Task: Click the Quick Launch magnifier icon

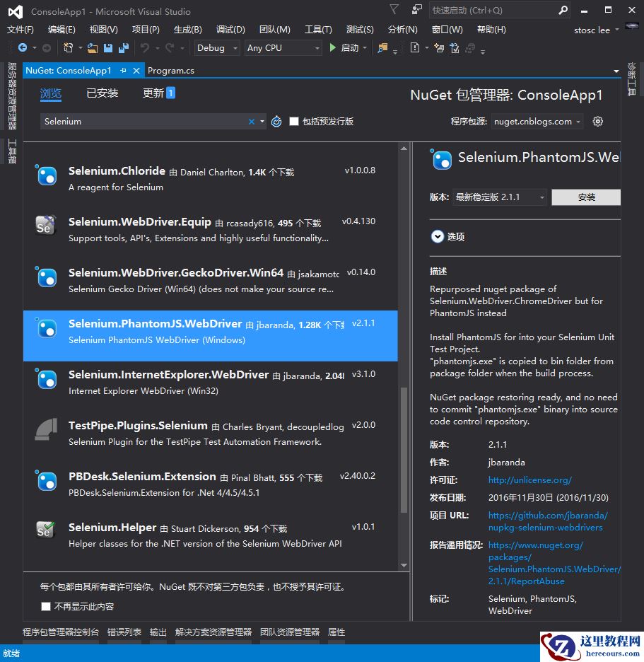Action: pos(563,10)
